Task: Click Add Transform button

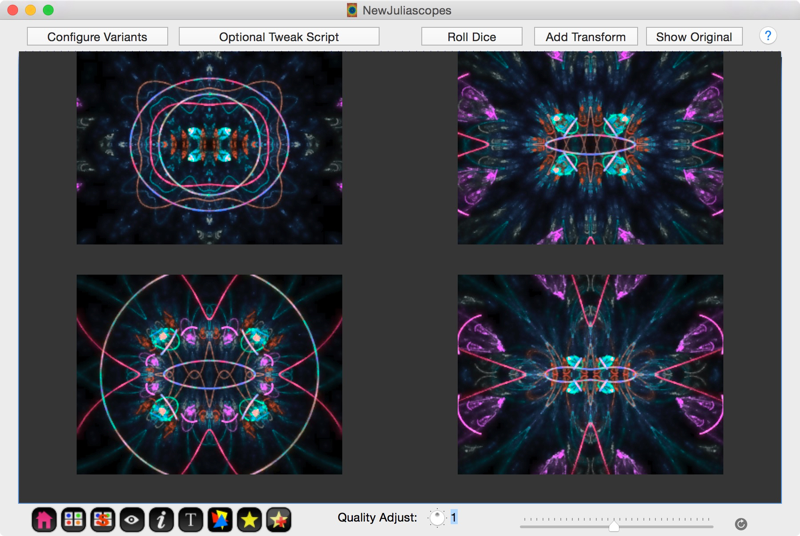Action: [x=586, y=37]
